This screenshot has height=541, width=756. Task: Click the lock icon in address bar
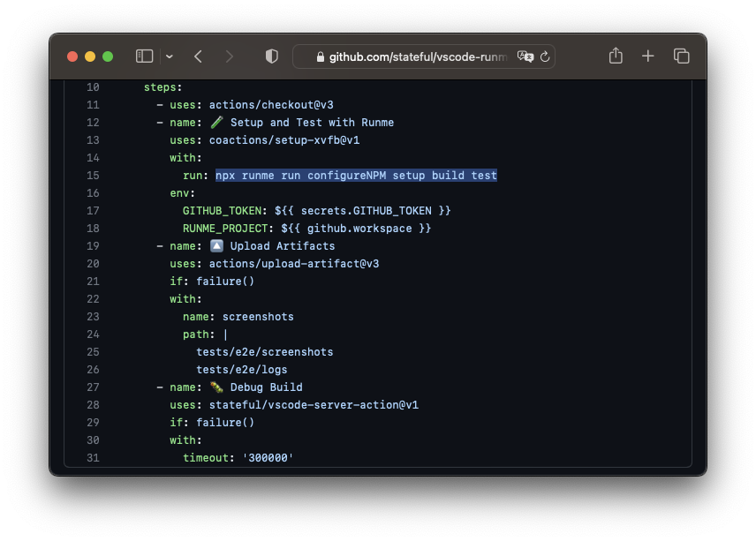click(x=320, y=56)
